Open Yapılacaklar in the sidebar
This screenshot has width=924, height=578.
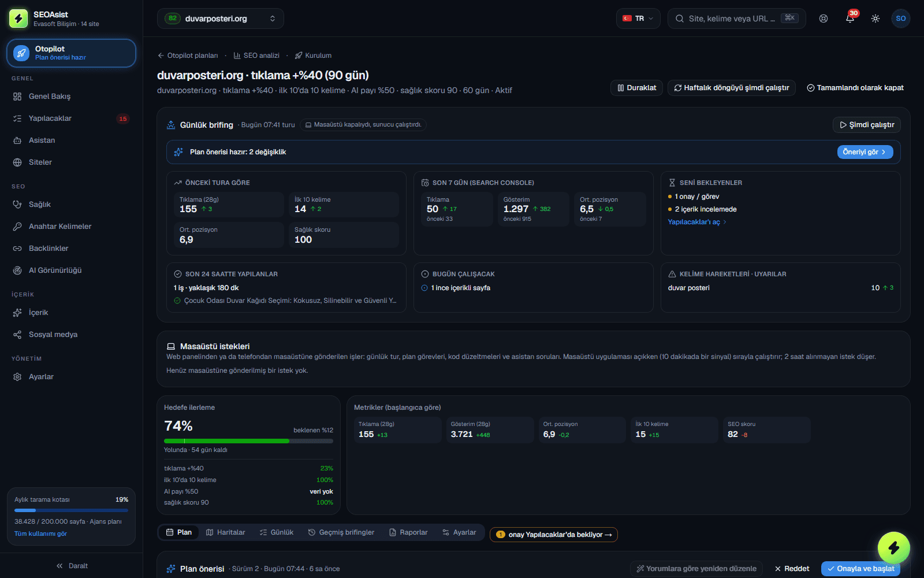72,118
